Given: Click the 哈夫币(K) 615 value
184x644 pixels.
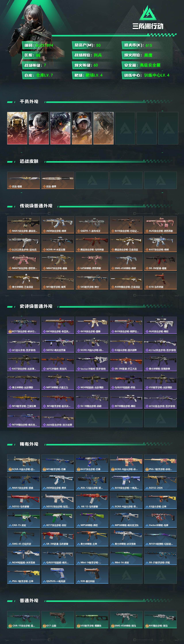Looking at the screenshot, I should (x=149, y=45).
